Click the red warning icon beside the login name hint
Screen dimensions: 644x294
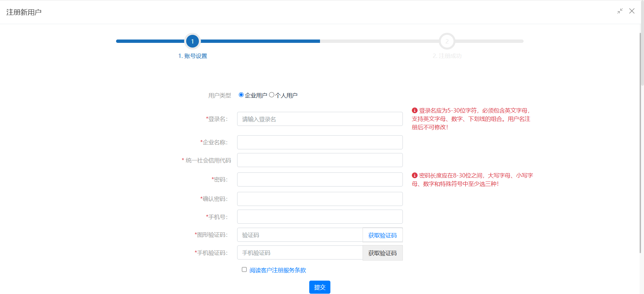[x=415, y=111]
